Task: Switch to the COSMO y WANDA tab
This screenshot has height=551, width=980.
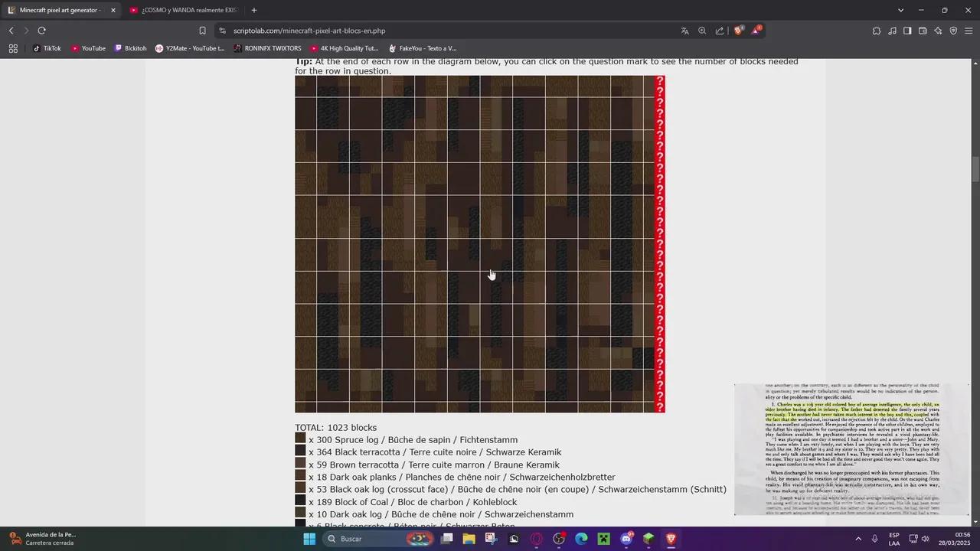Action: [x=184, y=10]
